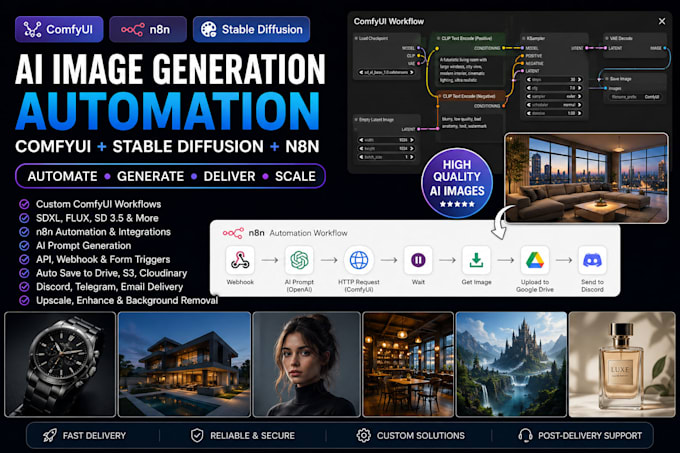The height and width of the screenshot is (453, 680).
Task: Click the Empty Latent Image height value slider
Action: point(386,149)
